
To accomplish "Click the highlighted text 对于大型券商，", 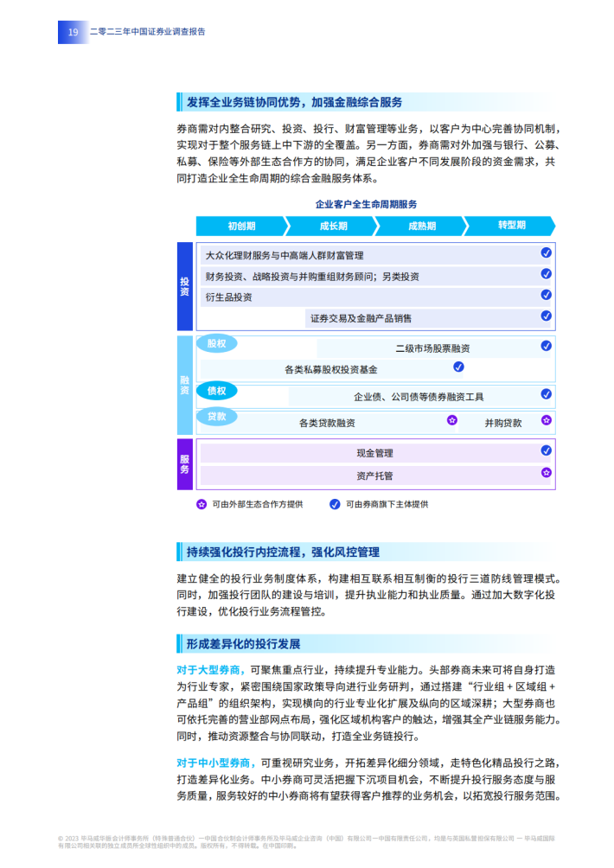I will click(212, 670).
